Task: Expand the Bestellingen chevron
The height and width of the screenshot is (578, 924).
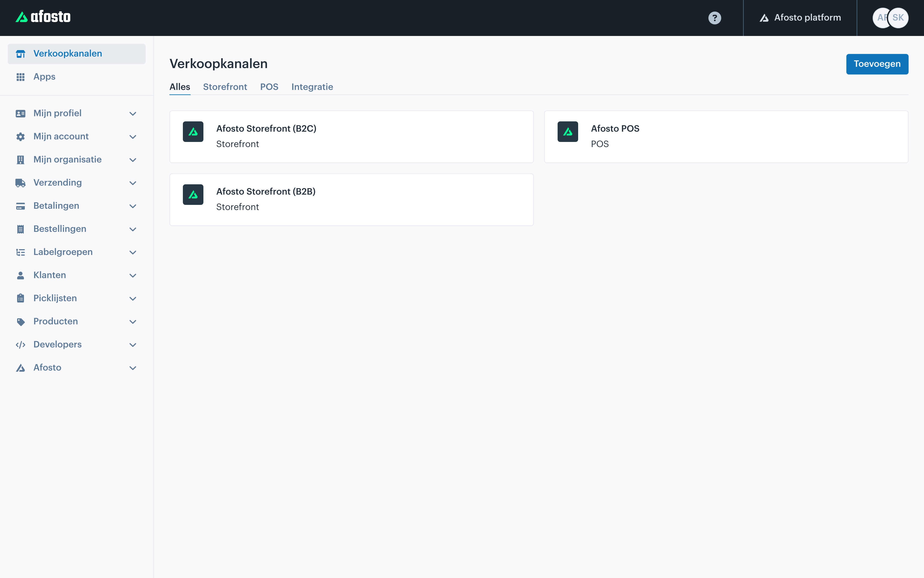Action: (133, 229)
